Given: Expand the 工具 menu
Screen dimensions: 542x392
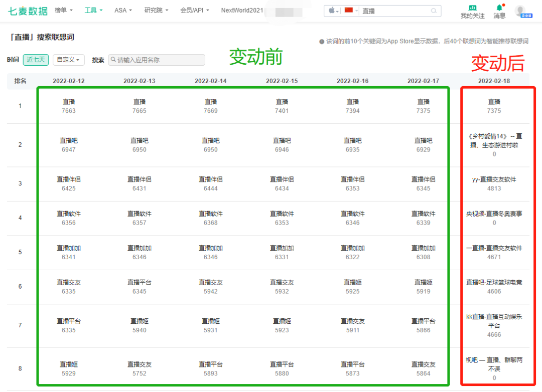Looking at the screenshot, I should pyautogui.click(x=94, y=11).
